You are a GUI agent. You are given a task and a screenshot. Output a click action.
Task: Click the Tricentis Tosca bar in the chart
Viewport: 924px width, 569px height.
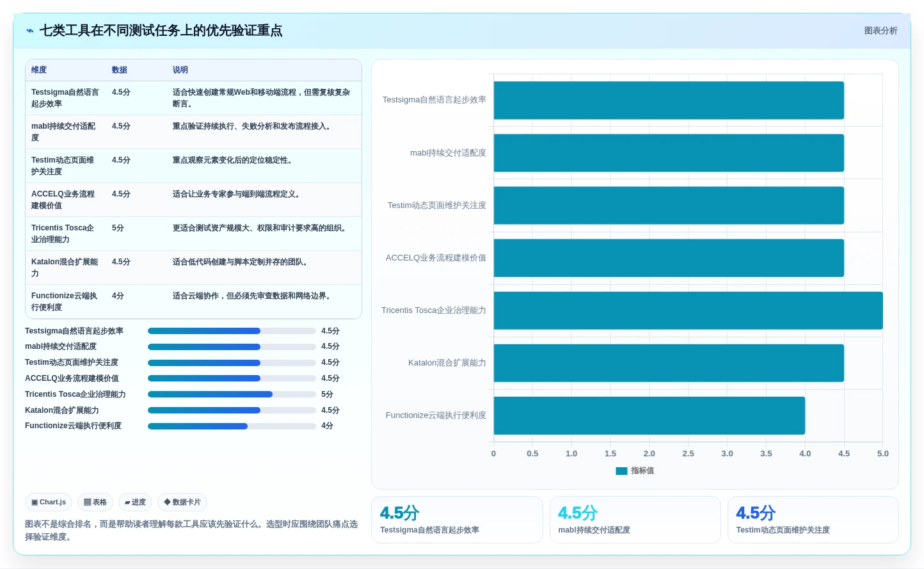(x=689, y=310)
